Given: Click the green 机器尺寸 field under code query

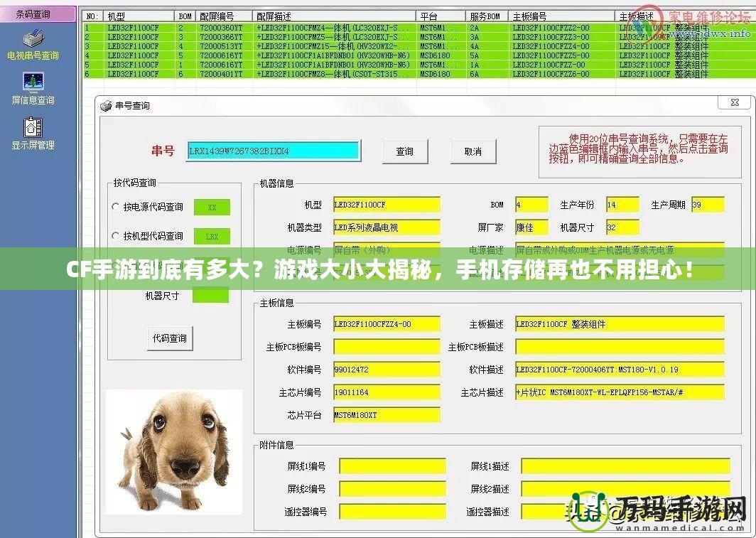Looking at the screenshot, I should coord(211,295).
